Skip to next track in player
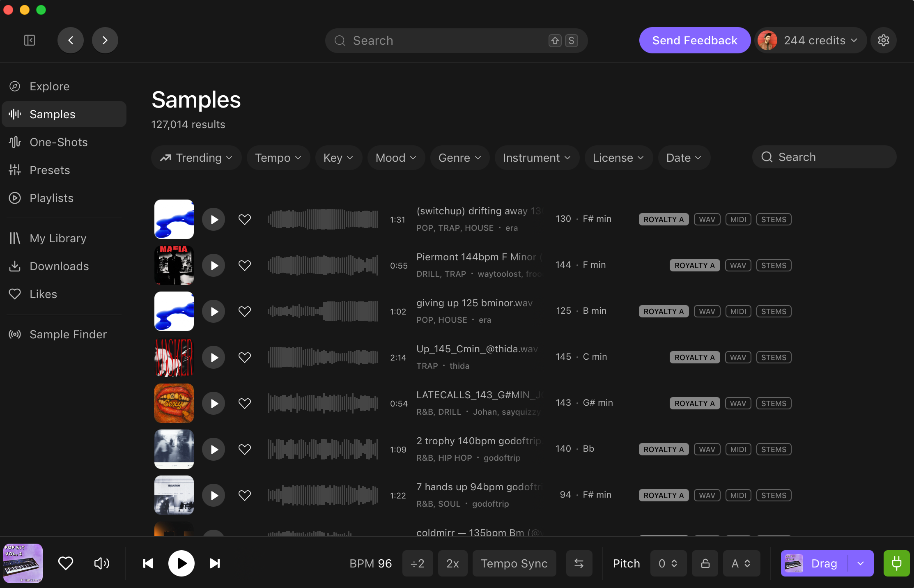The image size is (914, 588). click(215, 563)
